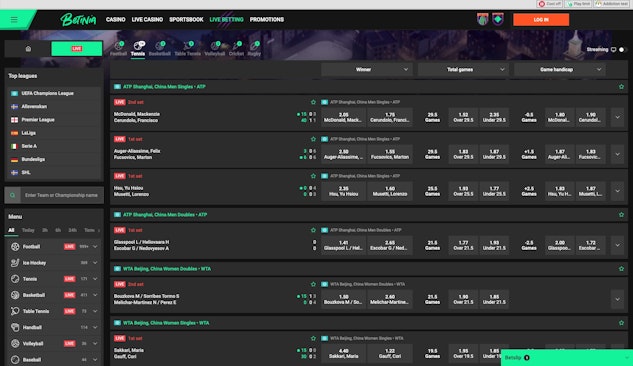The image size is (633, 366).
Task: Open the Game handicap market dropdown
Action: 560,69
